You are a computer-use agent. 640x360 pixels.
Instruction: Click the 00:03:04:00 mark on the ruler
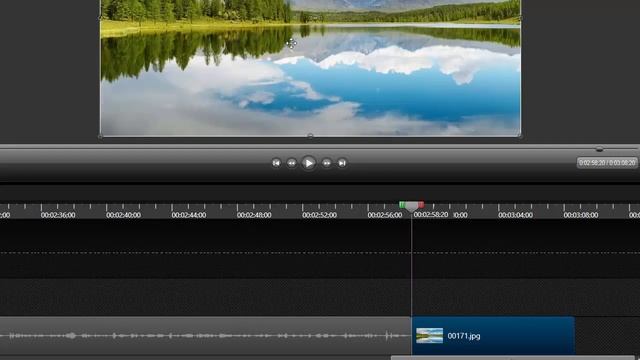[515, 215]
